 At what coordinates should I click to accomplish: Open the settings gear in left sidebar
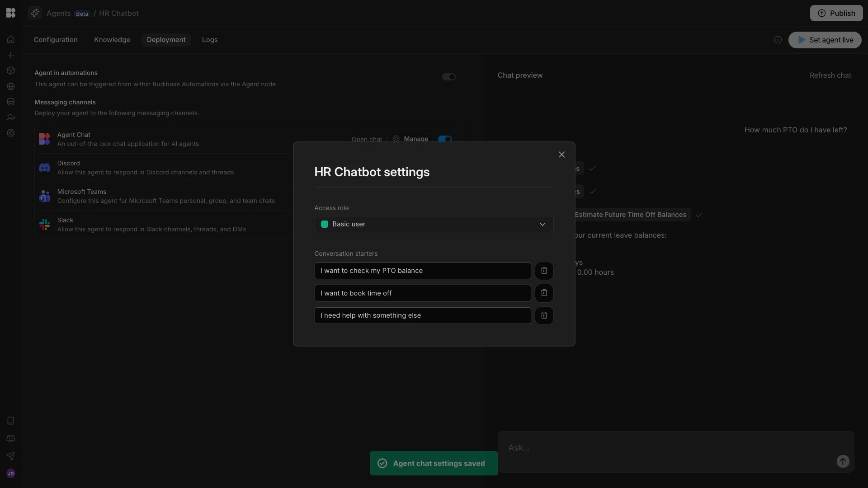[x=11, y=133]
